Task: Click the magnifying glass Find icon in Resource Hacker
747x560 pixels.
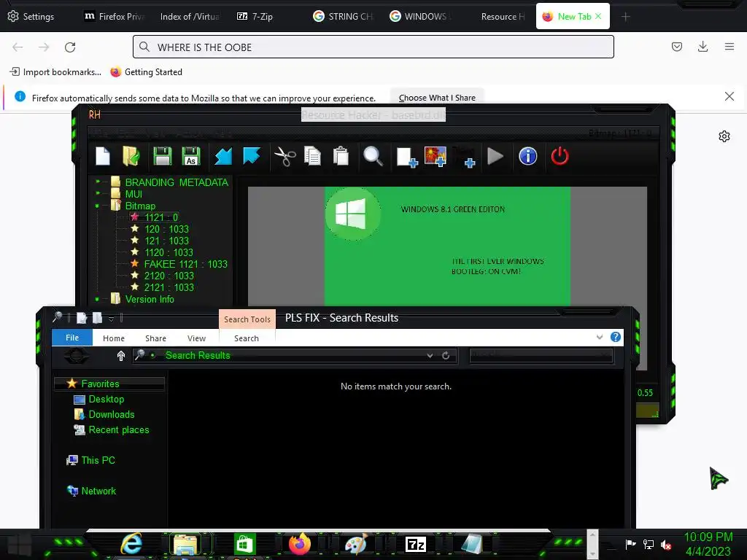Action: pos(373,156)
